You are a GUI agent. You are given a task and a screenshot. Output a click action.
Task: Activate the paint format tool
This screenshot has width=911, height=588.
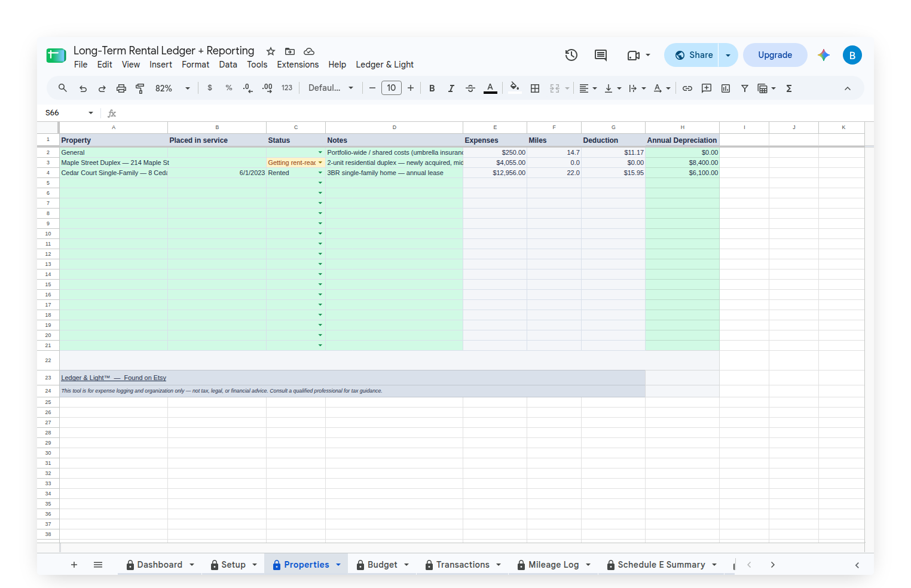coord(140,88)
